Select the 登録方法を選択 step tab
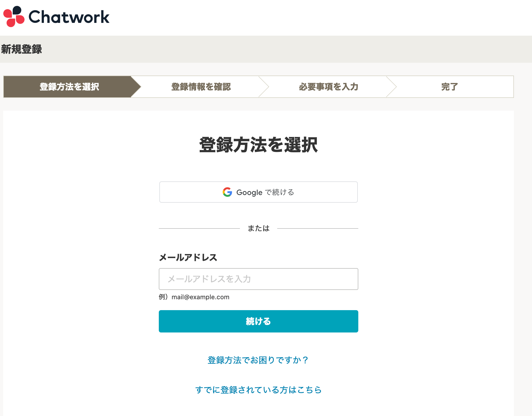This screenshot has width=532, height=416. pos(69,87)
